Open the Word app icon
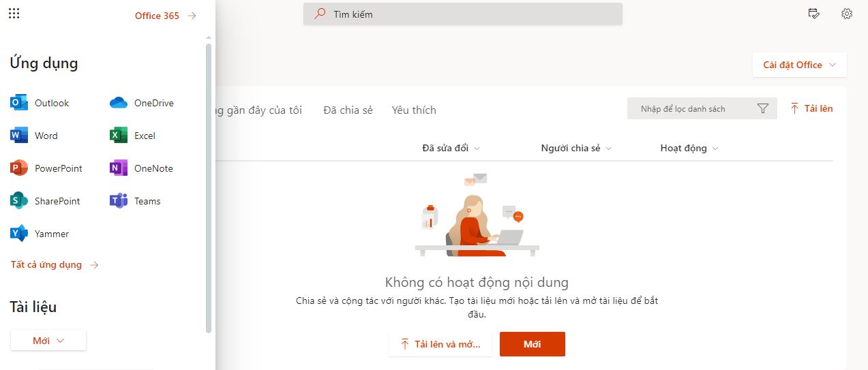The image size is (868, 370). tap(19, 136)
